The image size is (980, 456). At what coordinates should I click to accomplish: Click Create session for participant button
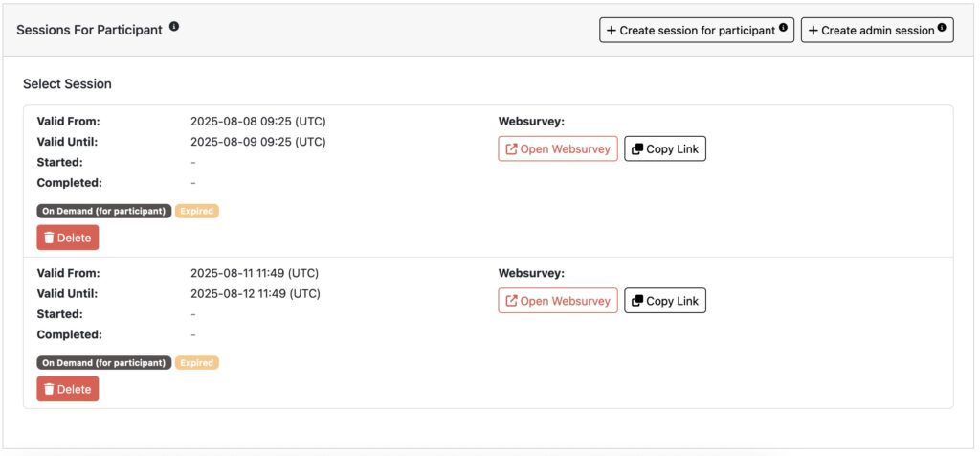690,31
